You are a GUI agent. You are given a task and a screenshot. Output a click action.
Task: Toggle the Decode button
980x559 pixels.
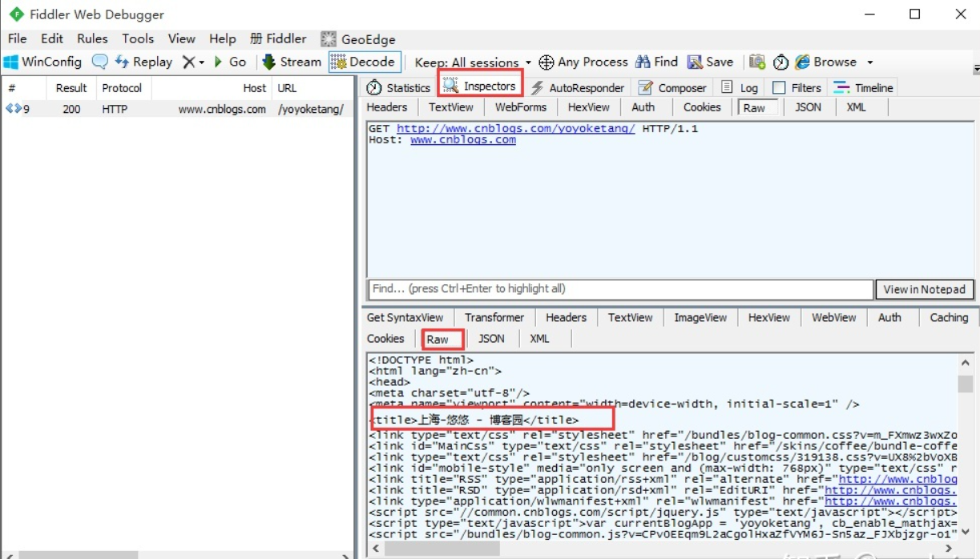[x=364, y=62]
